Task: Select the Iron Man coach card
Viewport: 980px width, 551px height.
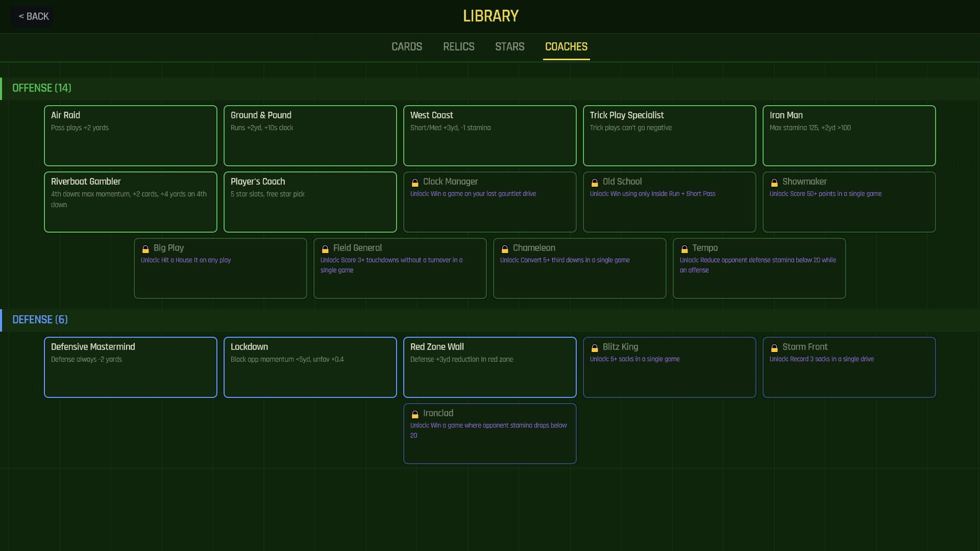Action: (x=849, y=135)
